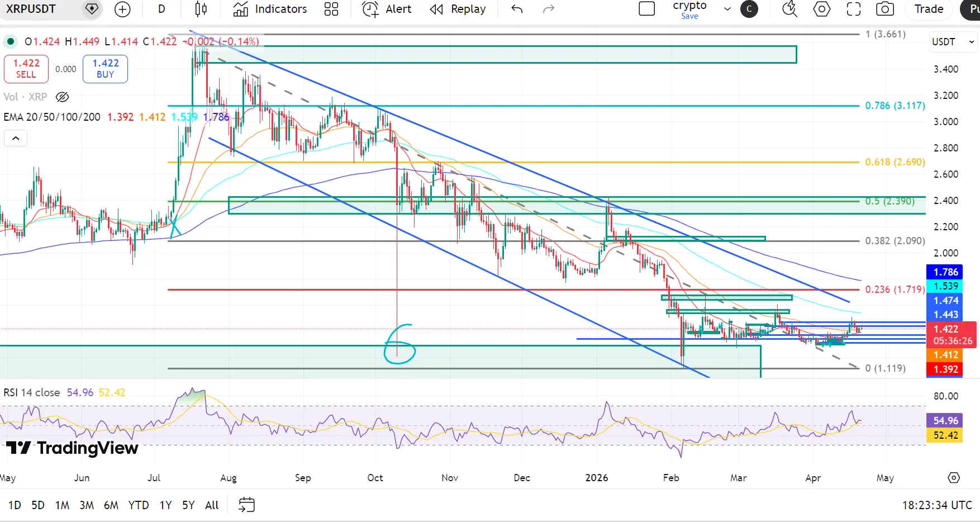Click the purple 54.96 RSI value label

pos(945,421)
